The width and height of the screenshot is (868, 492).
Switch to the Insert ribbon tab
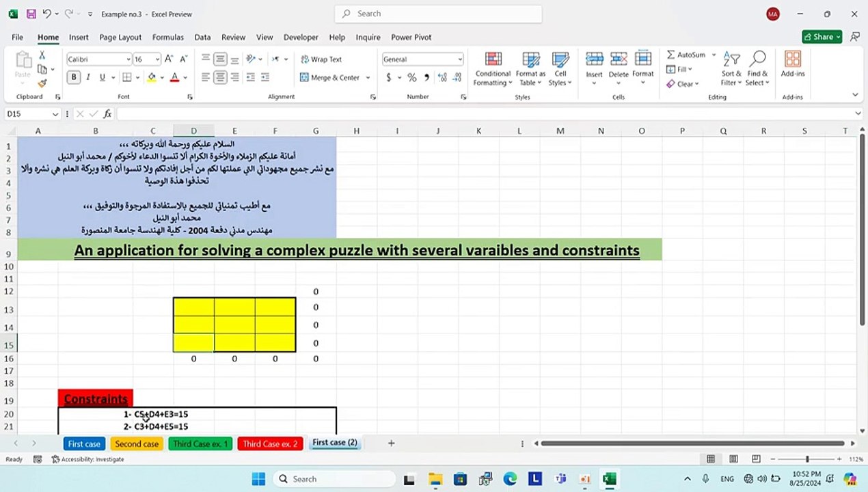(79, 38)
